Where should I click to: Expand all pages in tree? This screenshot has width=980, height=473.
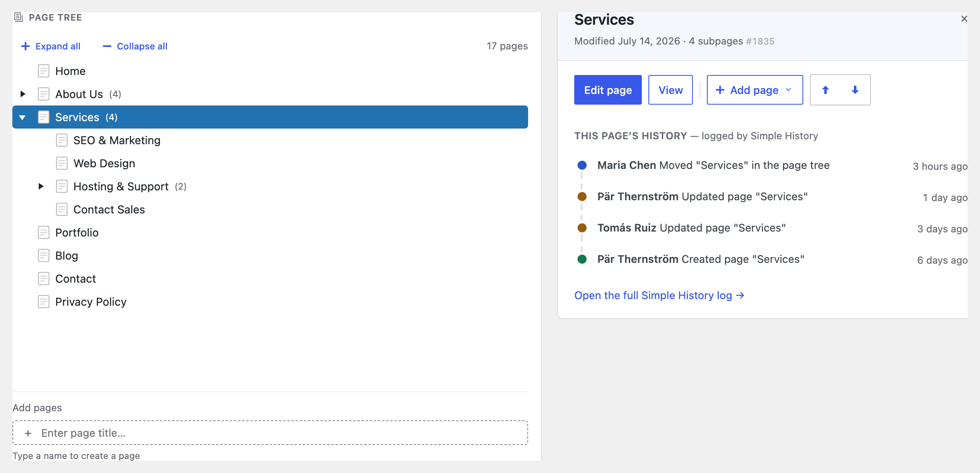point(51,46)
